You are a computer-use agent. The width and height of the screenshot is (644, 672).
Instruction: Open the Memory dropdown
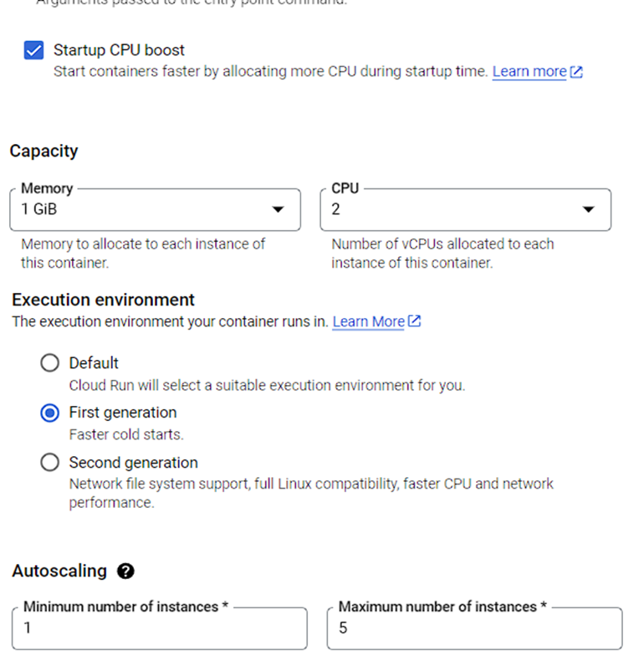(155, 209)
